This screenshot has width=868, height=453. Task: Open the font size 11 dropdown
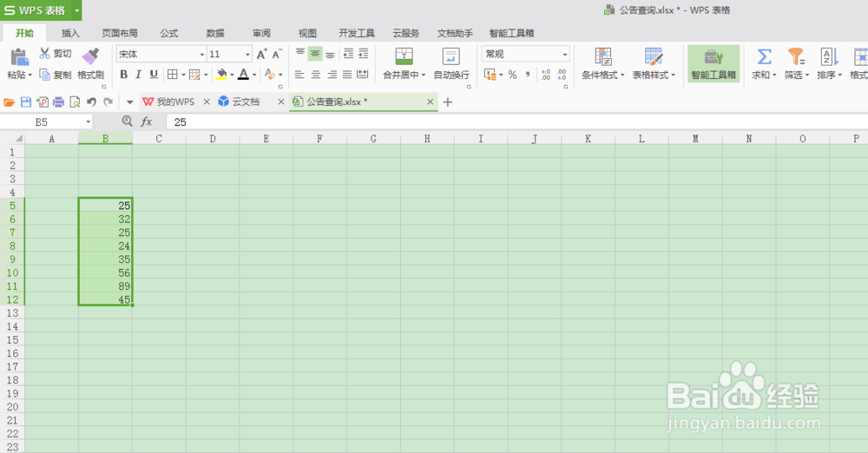(247, 55)
